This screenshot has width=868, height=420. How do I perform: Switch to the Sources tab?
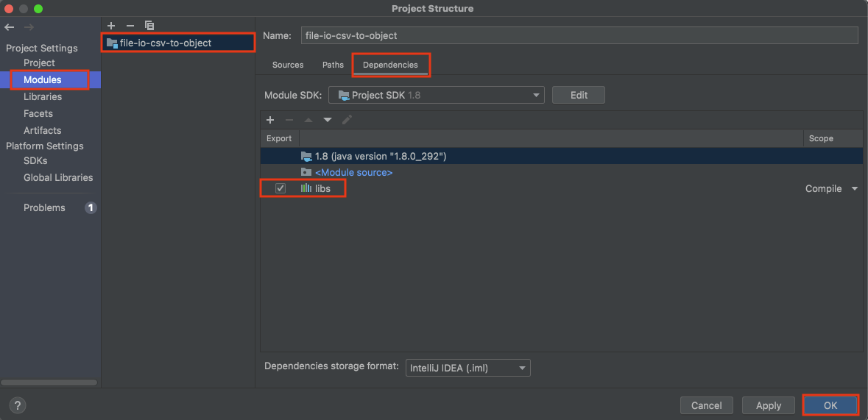[x=288, y=65]
